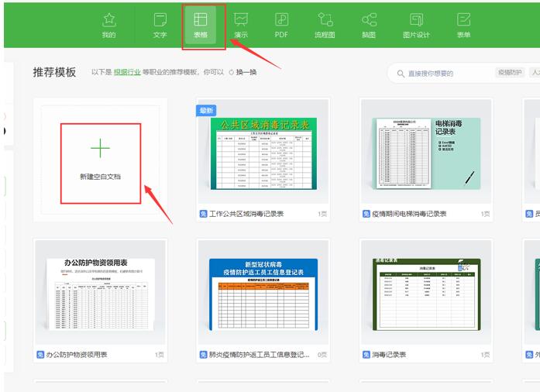Image resolution: width=540 pixels, height=392 pixels.
Task: Open the 图片设计 image design tab
Action: (x=416, y=25)
